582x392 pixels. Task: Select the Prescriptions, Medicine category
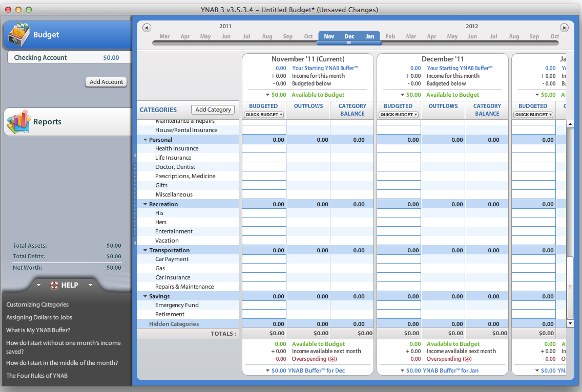tap(188, 176)
